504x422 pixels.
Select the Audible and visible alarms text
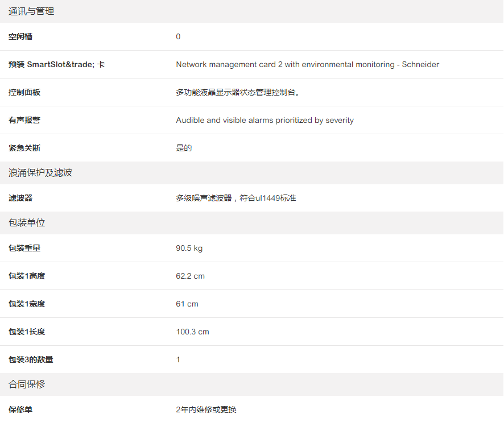[x=265, y=121]
